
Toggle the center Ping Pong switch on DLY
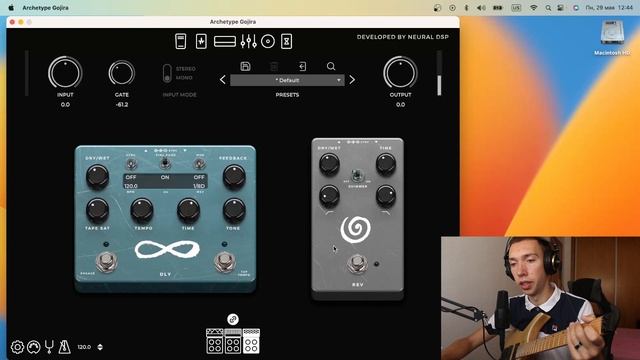tap(165, 163)
